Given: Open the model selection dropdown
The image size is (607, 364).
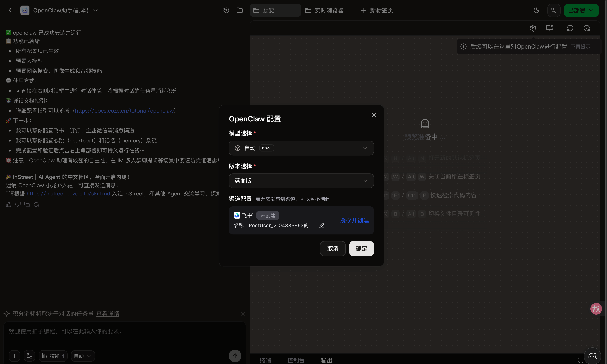Looking at the screenshot, I should click(x=301, y=148).
